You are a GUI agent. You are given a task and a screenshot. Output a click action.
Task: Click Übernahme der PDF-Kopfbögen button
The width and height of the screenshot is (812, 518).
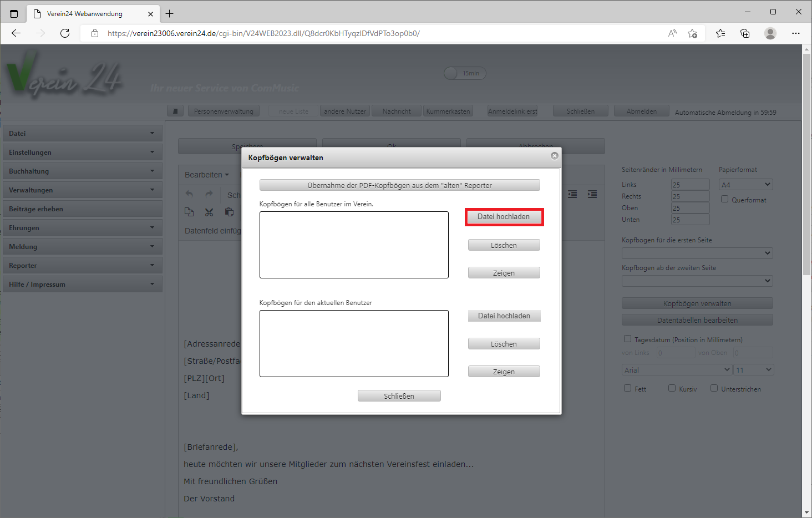point(400,185)
